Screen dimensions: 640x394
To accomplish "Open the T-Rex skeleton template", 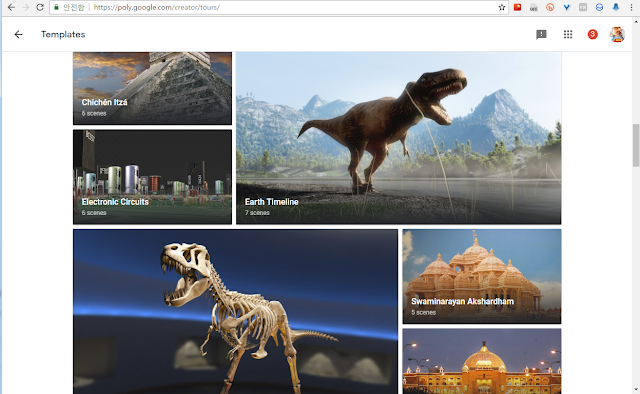I will click(x=236, y=312).
